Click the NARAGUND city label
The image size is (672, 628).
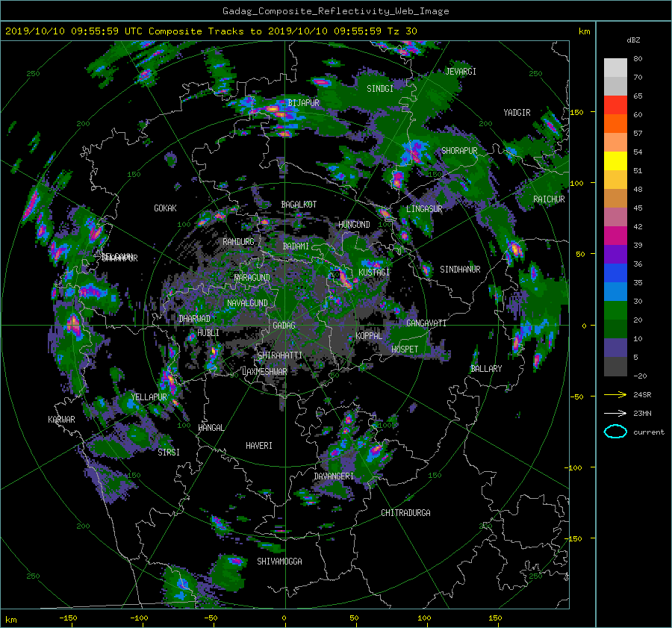(x=252, y=278)
